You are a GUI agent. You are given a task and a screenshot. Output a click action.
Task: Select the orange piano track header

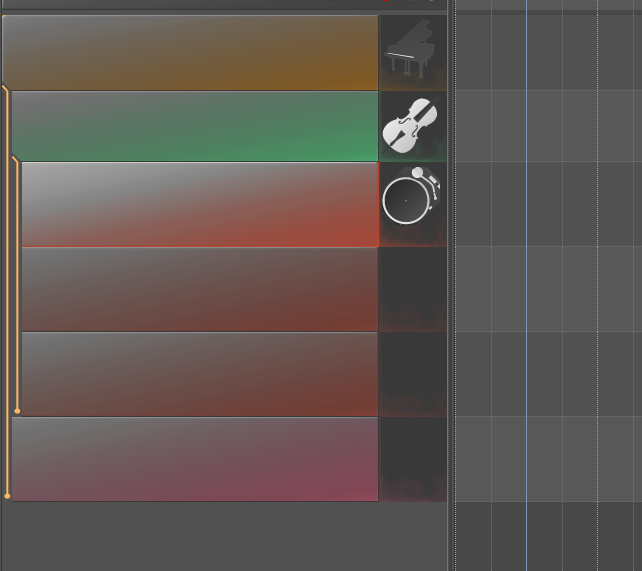(190, 53)
